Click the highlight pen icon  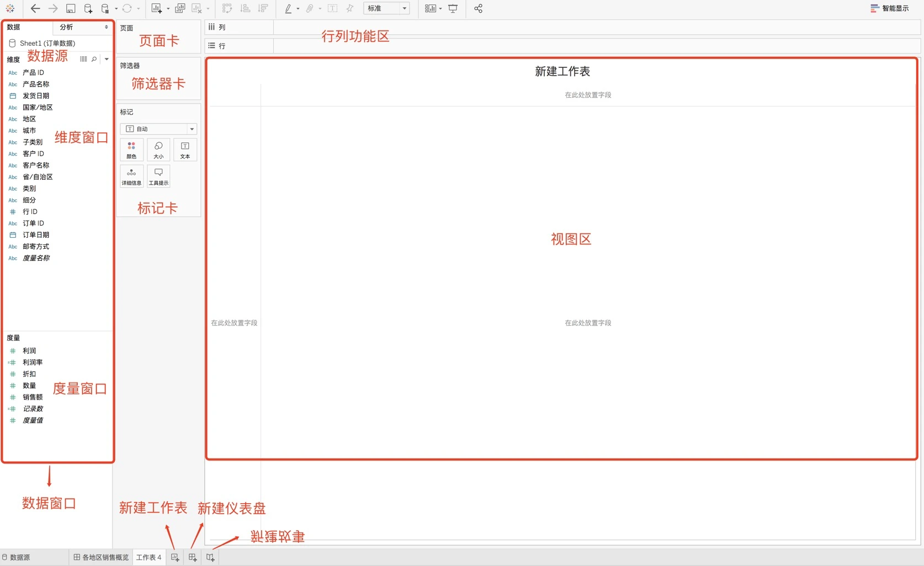[x=288, y=8]
